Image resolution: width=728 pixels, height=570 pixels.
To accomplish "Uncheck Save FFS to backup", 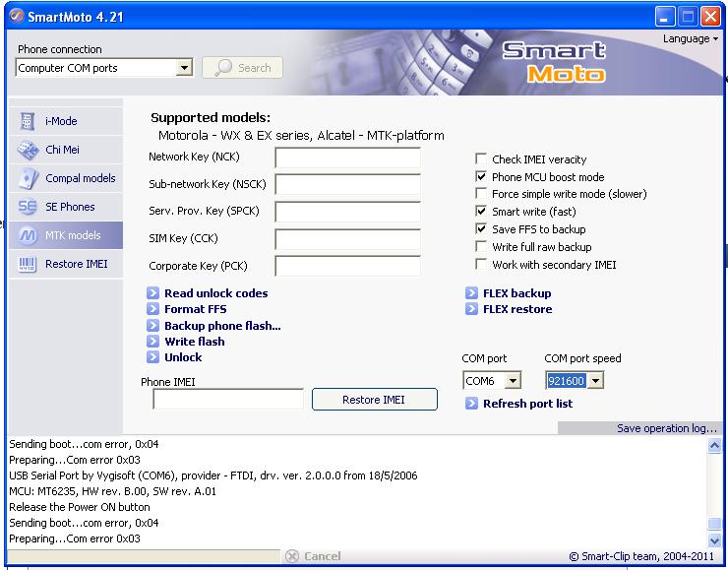I will pos(481,229).
